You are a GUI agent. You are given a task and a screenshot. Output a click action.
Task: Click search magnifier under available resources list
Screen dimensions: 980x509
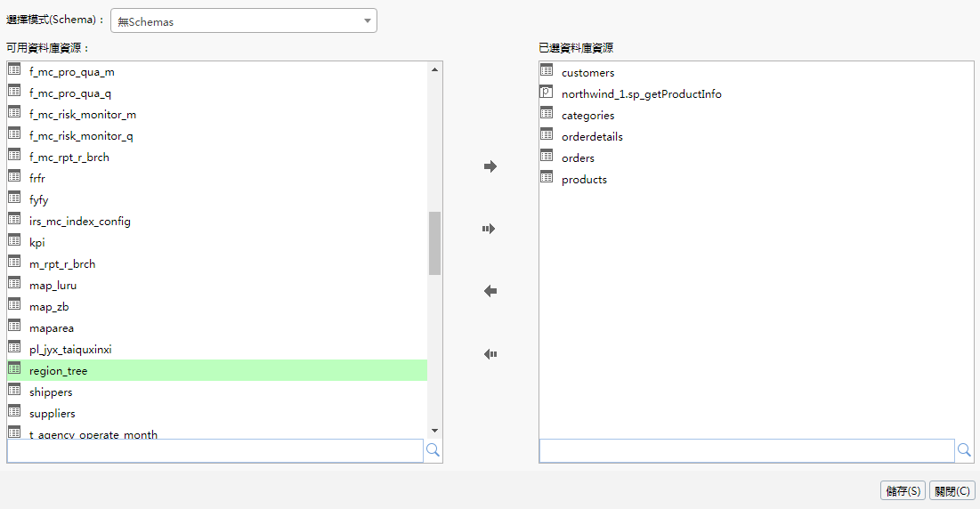coord(433,450)
